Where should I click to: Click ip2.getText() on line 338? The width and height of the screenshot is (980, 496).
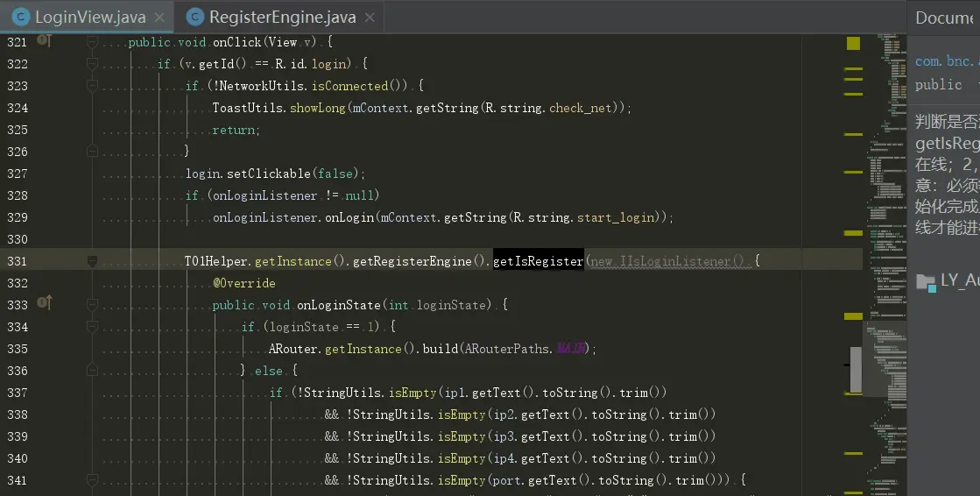tap(538, 414)
